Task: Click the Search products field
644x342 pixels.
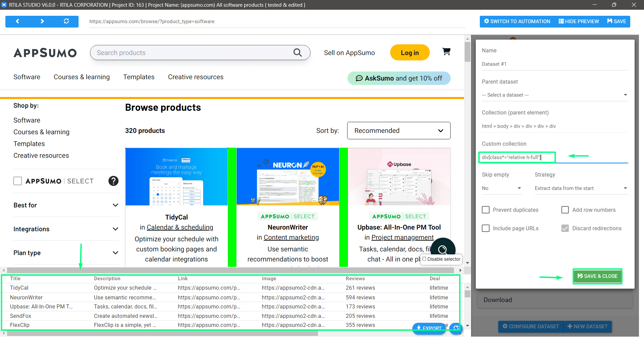Action: [200, 53]
